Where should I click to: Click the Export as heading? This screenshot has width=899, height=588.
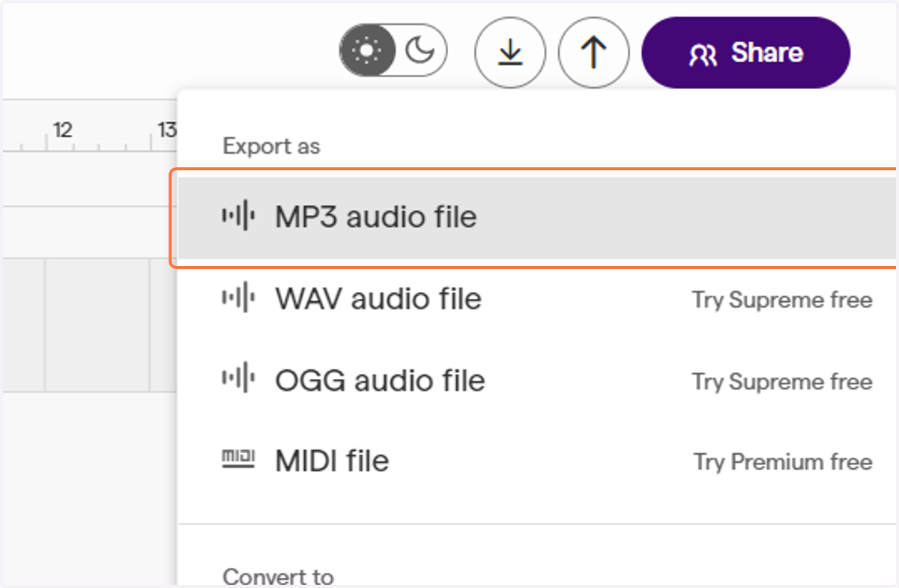coord(271,146)
